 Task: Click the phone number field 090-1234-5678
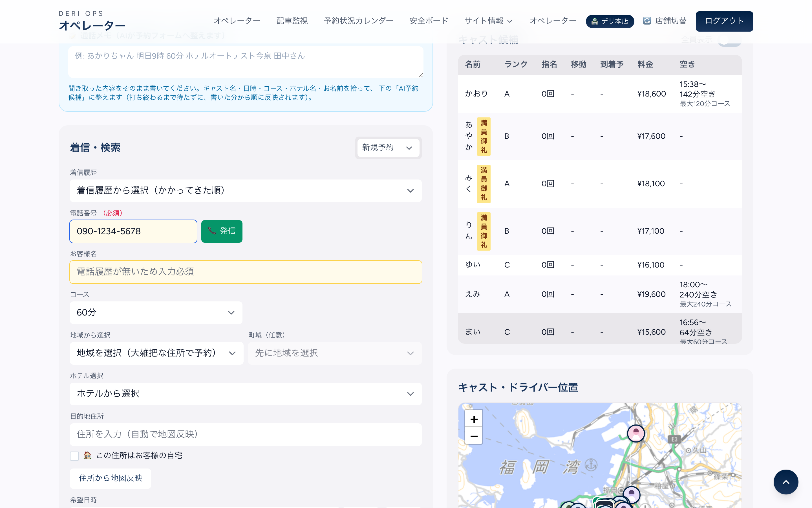133,231
